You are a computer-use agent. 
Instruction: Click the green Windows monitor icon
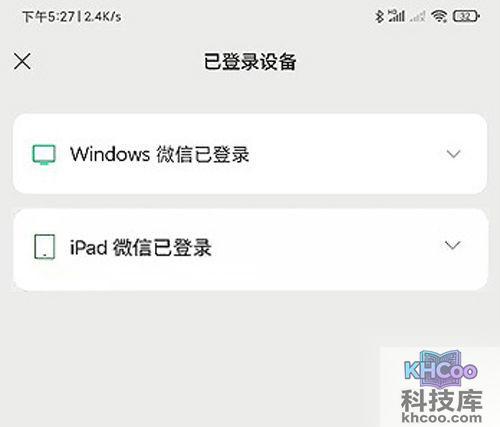coord(44,155)
